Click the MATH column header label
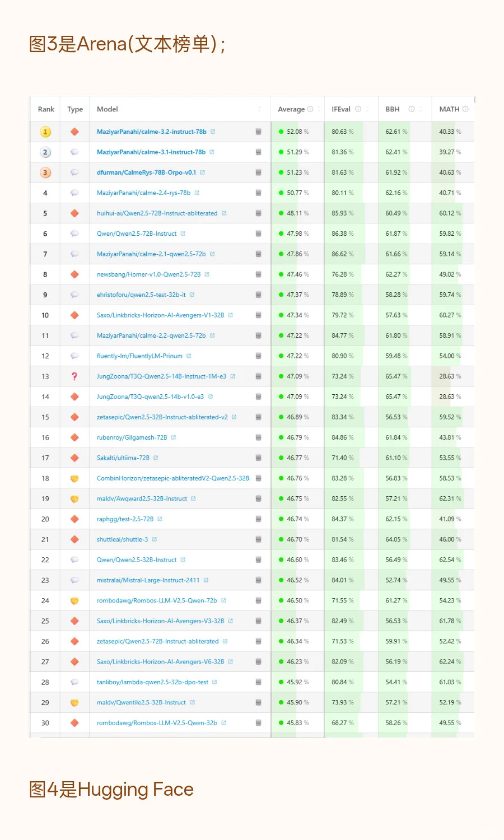The height and width of the screenshot is (840, 504). [449, 109]
